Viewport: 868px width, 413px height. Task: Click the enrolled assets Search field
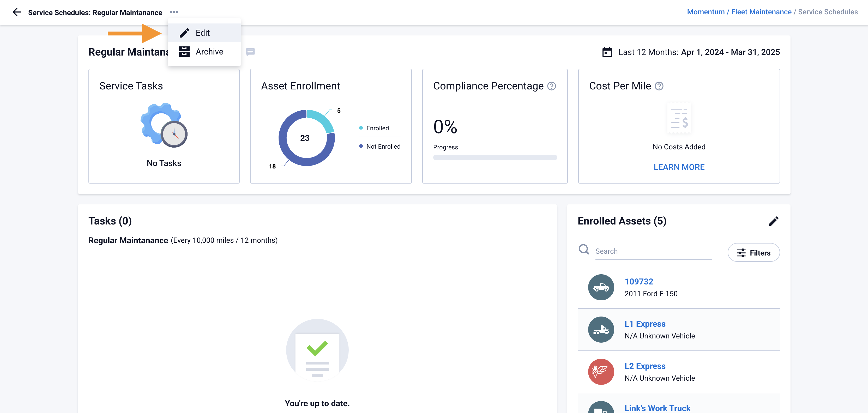[653, 251]
